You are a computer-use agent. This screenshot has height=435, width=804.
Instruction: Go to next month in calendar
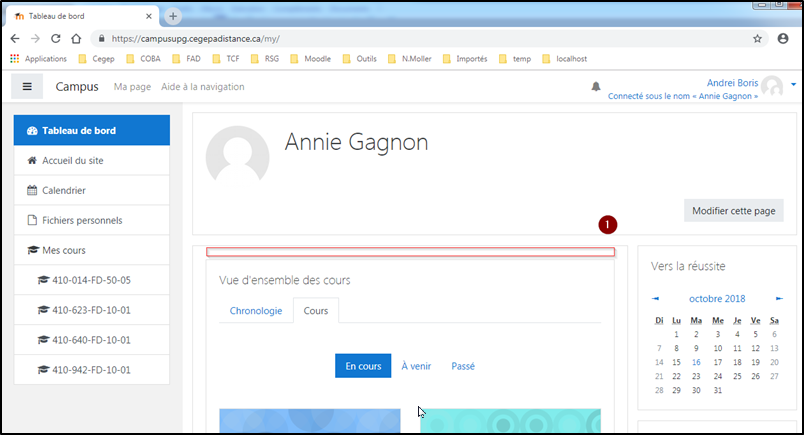tap(779, 298)
